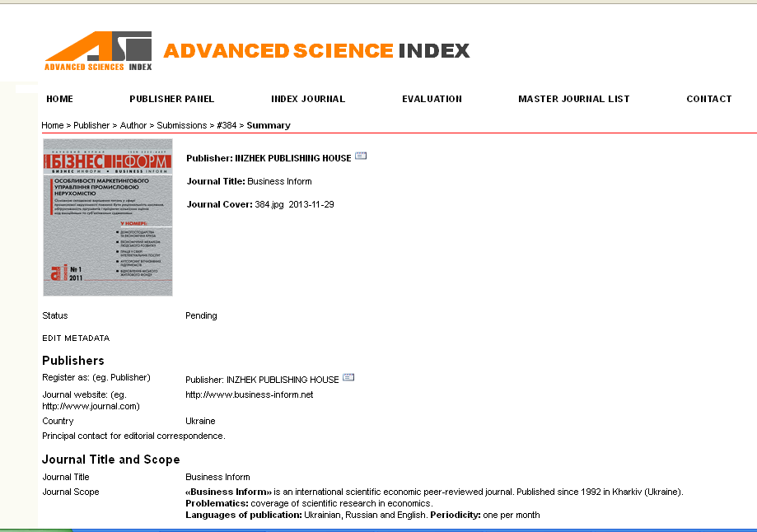Open http://www.business-inform.net link
757x532 pixels.
click(x=249, y=395)
